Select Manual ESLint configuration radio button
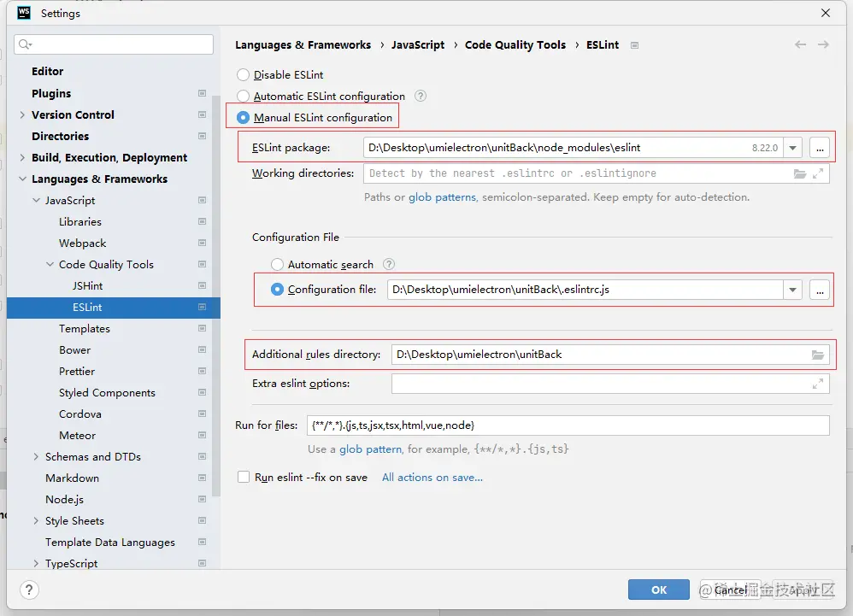Screen dimensions: 853x616 click(244, 117)
